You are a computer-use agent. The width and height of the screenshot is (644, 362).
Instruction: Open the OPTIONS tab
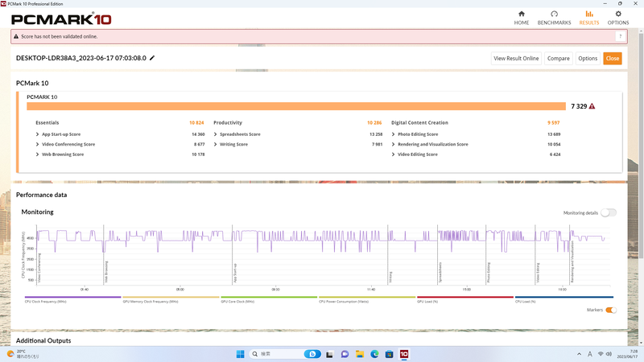tap(618, 19)
